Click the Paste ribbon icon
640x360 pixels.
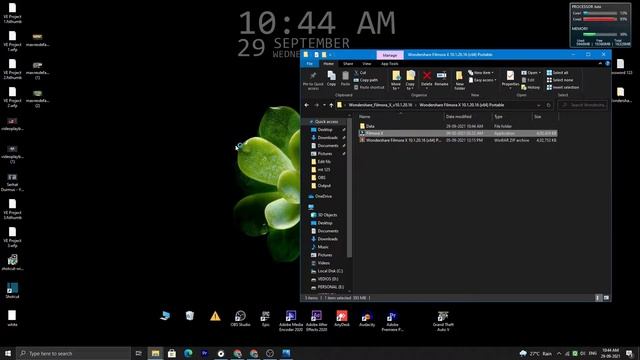tap(345, 78)
